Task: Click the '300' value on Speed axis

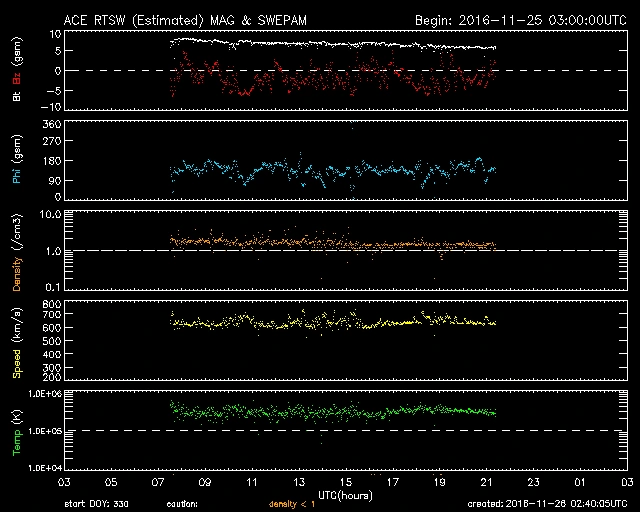Action: [52, 368]
